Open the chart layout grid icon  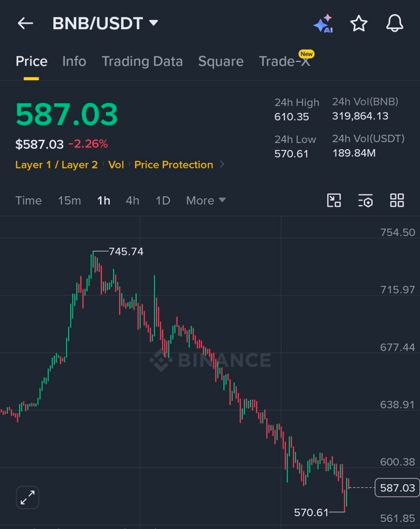pyautogui.click(x=397, y=200)
